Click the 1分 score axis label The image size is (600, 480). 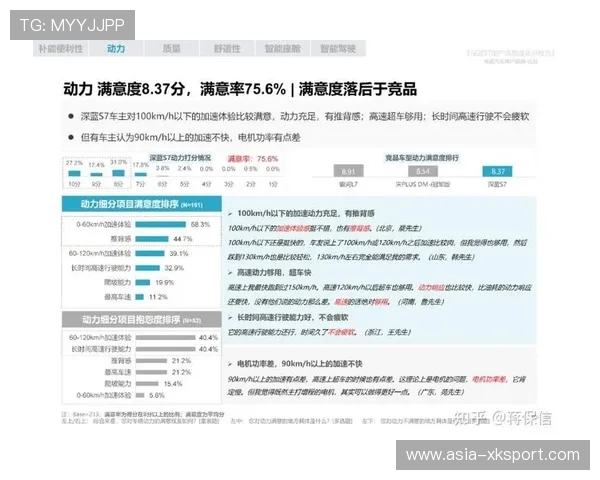click(273, 184)
